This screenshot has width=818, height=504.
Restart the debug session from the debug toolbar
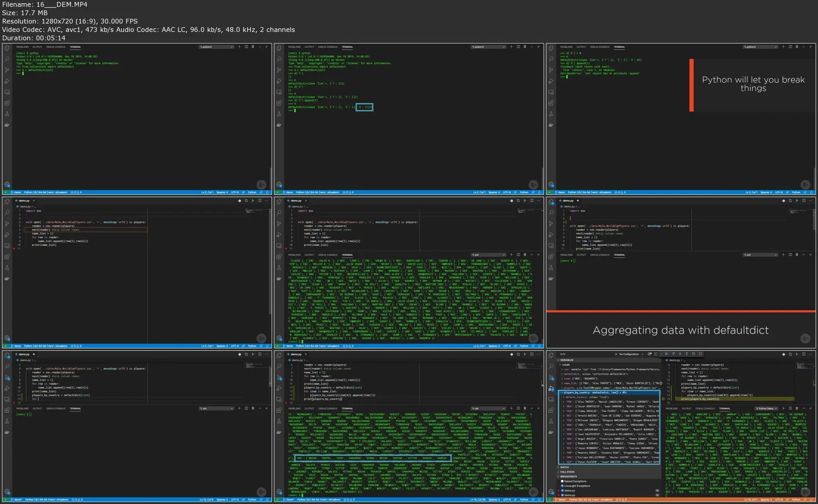pyautogui.click(x=693, y=354)
